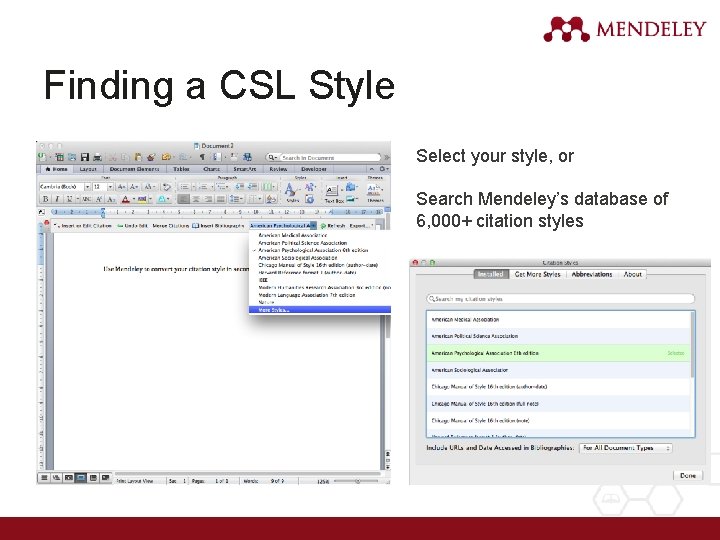Click the Refresh button in Mendeley toolbar

[x=332, y=225]
